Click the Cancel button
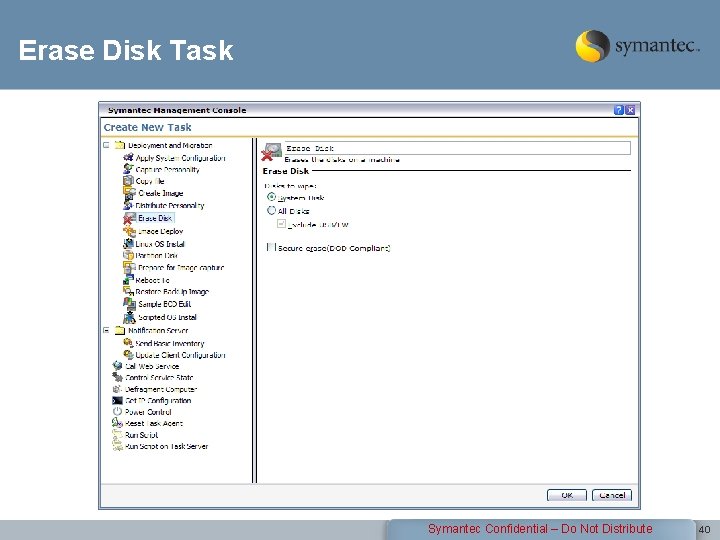 click(612, 495)
